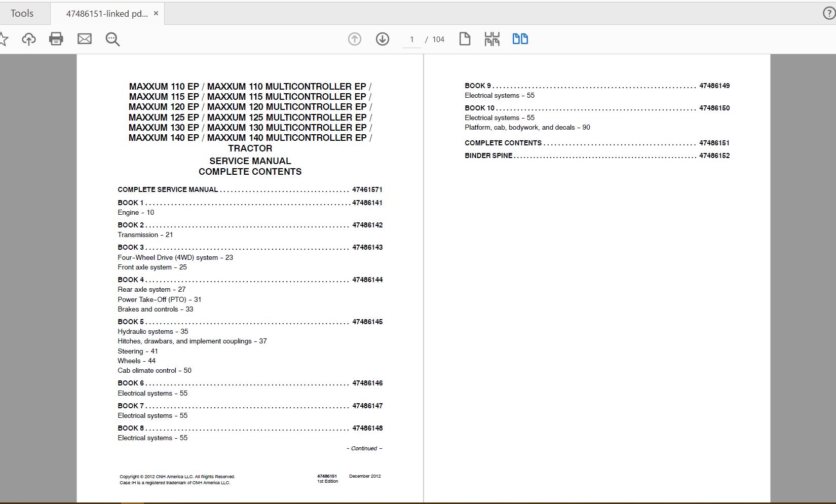Open the Help question mark icon
This screenshot has height=504, width=836.
[x=829, y=14]
